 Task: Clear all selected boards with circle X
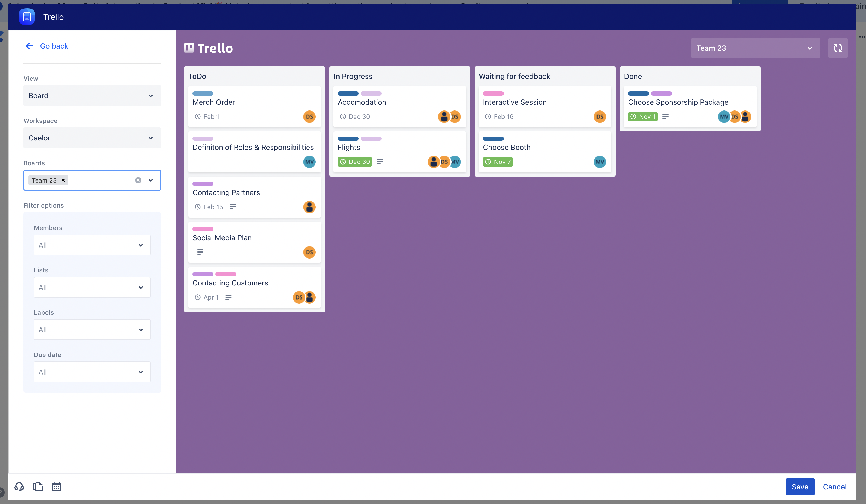[138, 180]
